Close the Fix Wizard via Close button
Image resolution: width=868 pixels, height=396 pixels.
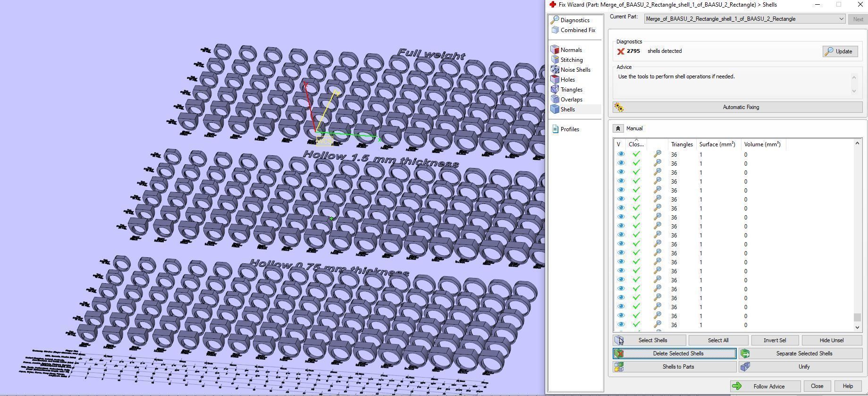817,386
